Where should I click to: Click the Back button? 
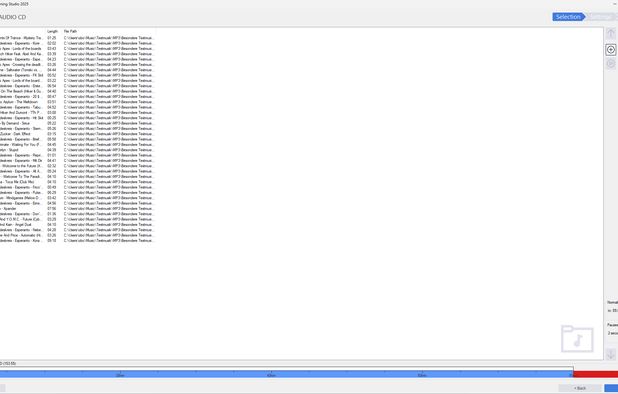point(580,388)
